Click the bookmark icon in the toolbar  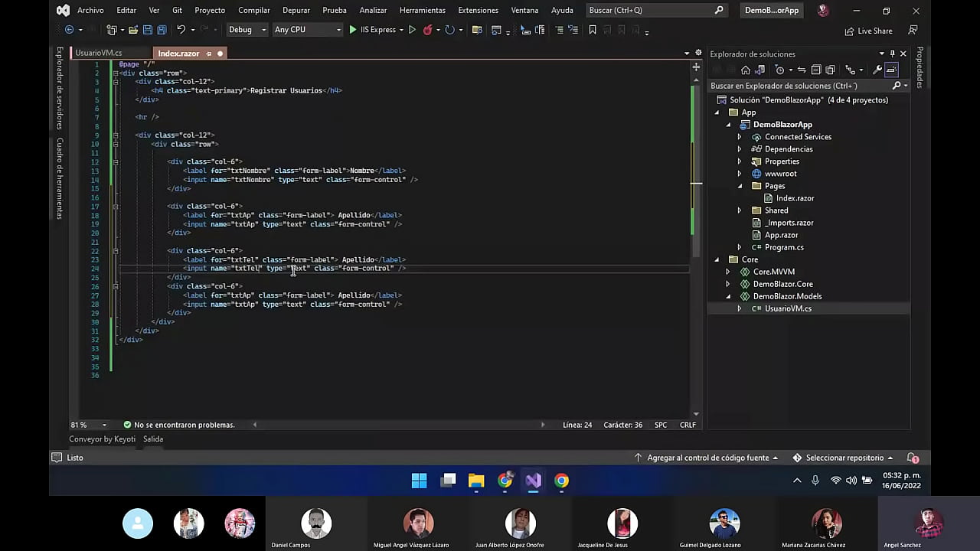tap(592, 30)
